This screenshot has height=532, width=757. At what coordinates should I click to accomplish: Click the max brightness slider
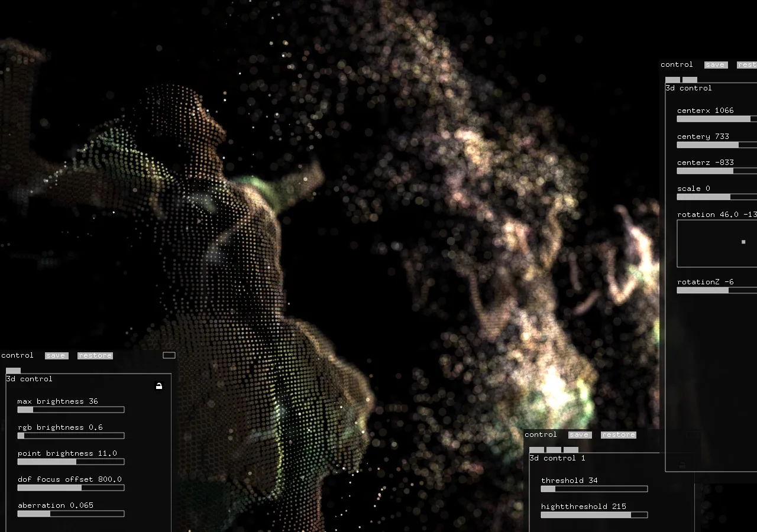[71, 410]
